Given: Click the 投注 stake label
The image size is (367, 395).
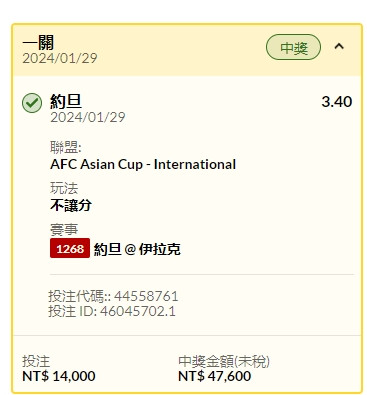Looking at the screenshot, I should click(x=36, y=361).
